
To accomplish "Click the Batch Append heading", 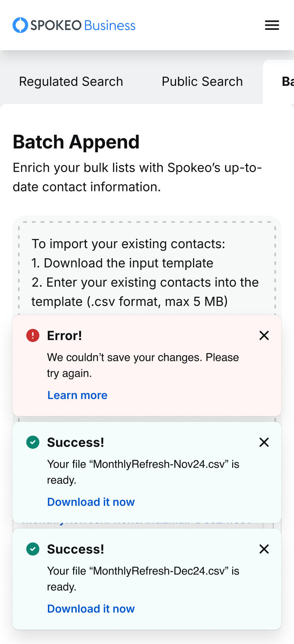I will click(x=76, y=142).
